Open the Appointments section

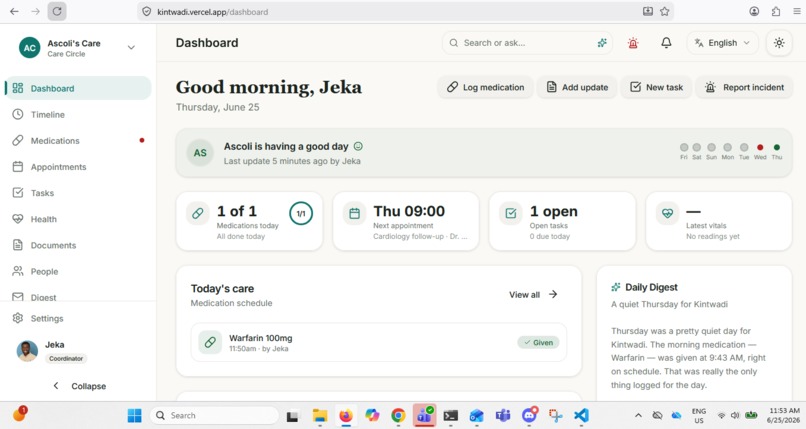click(78, 167)
